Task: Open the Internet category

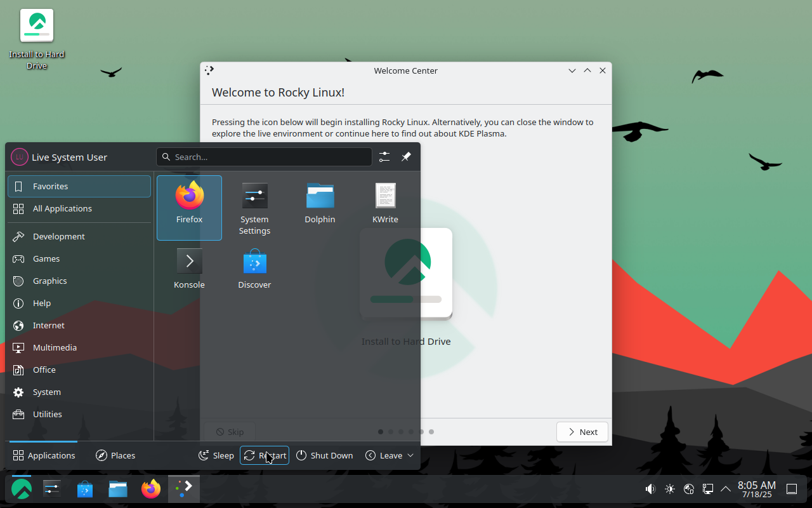Action: (x=79, y=325)
